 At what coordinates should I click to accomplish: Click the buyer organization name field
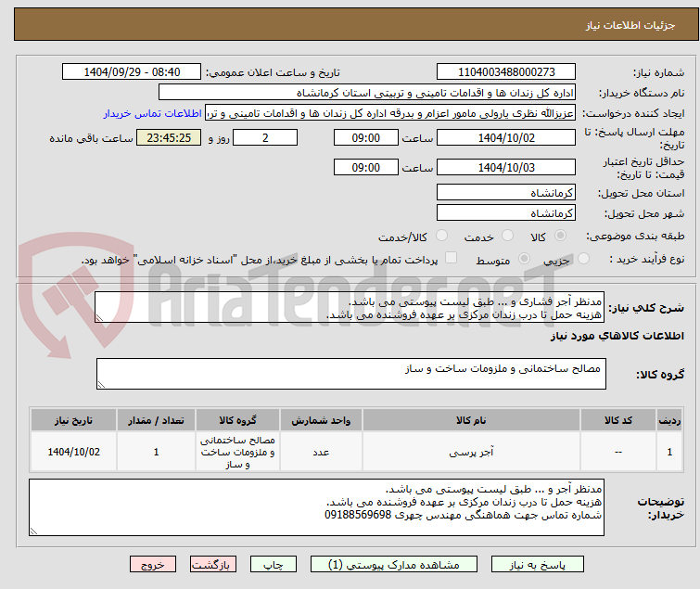(x=367, y=93)
